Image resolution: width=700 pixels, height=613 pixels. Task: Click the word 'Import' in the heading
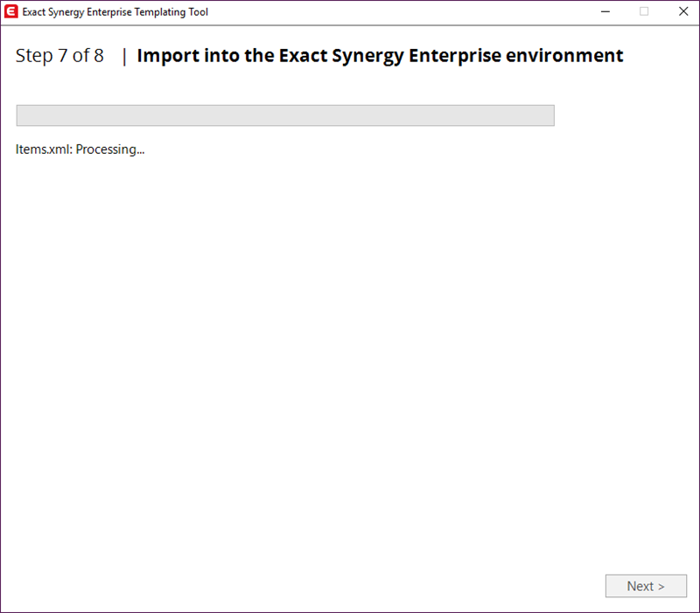coord(168,56)
